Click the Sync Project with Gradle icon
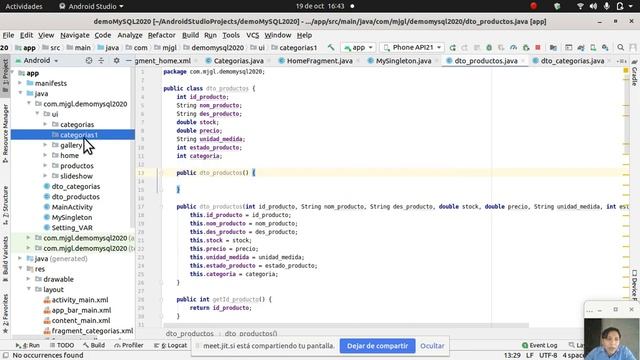The image size is (640, 360). (581, 48)
